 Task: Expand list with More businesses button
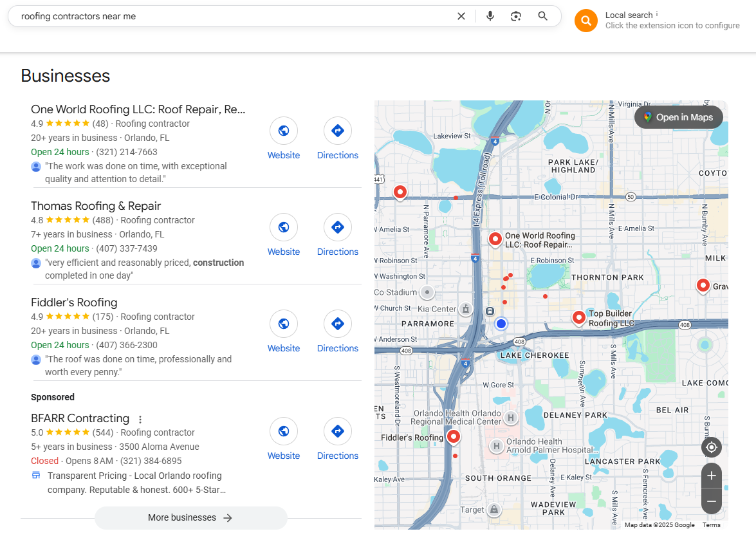pyautogui.click(x=190, y=517)
